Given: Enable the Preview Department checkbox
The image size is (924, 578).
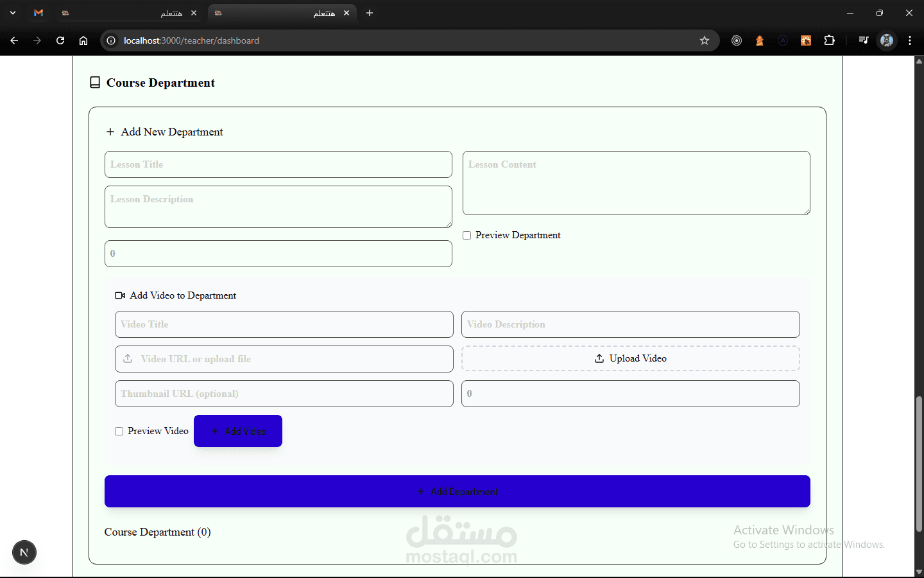Looking at the screenshot, I should coord(467,236).
